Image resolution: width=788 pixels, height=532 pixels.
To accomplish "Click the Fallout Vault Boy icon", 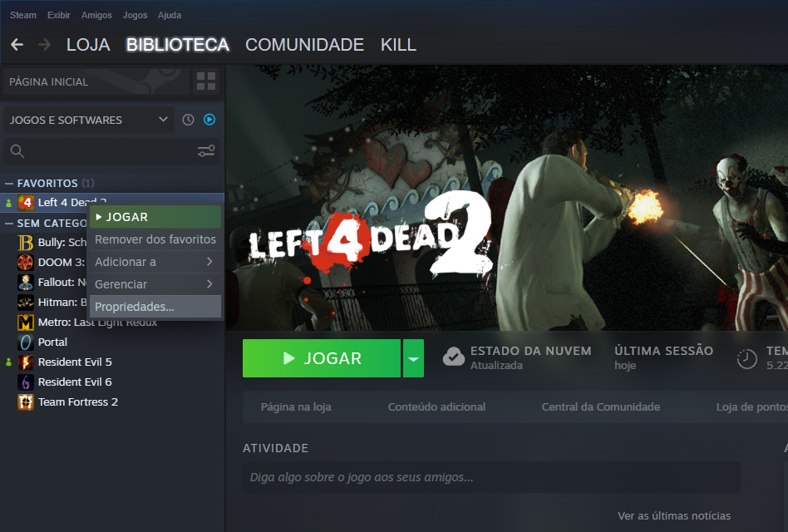I will tap(26, 283).
